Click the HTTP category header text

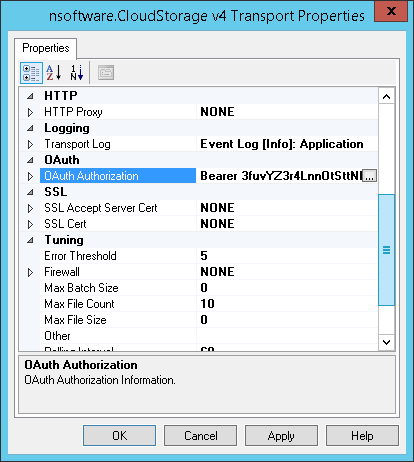pyautogui.click(x=61, y=96)
